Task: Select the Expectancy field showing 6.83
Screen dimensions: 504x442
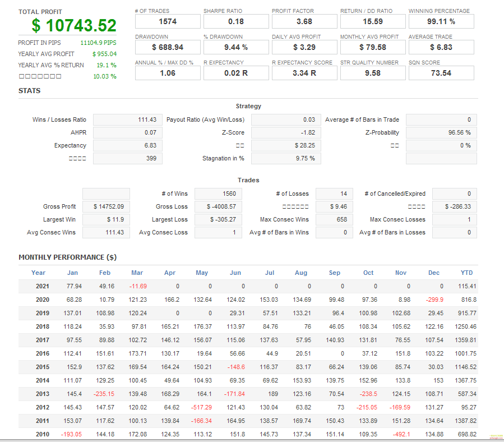Action: click(128, 145)
